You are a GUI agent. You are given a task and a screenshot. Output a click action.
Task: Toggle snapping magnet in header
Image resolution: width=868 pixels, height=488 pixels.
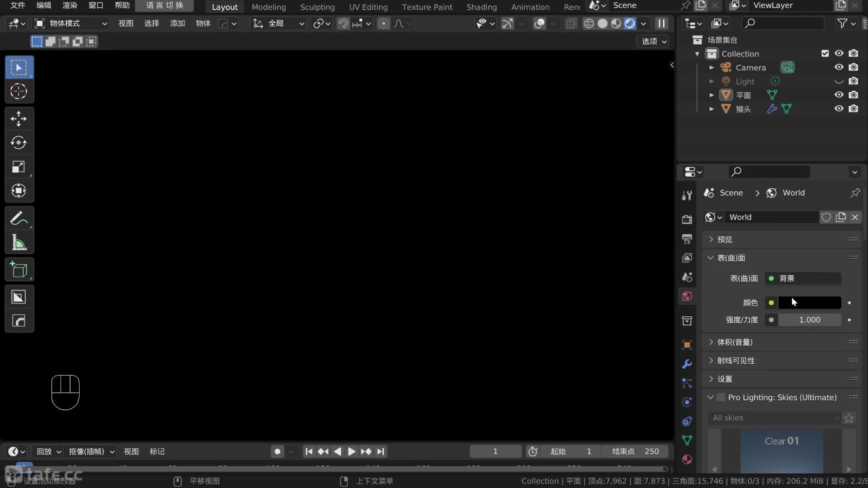pos(343,23)
